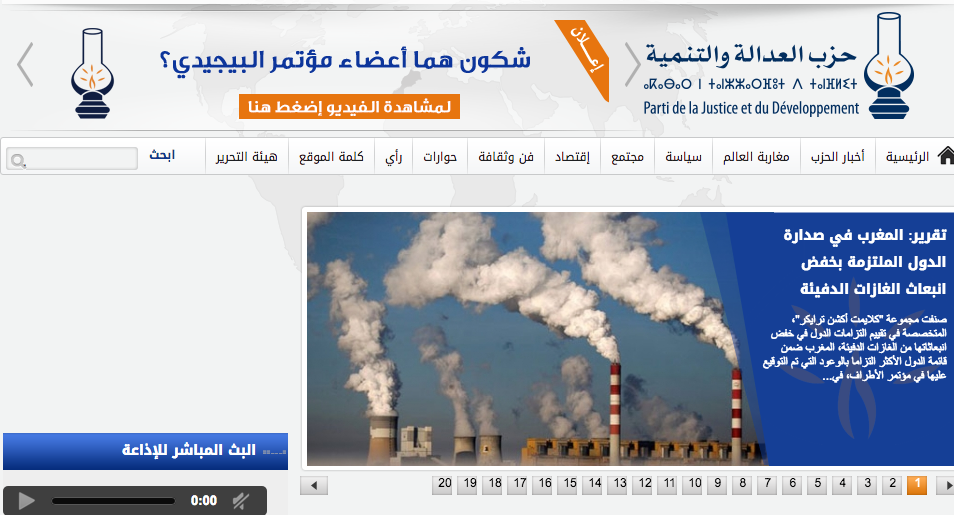The width and height of the screenshot is (954, 515).
Task: Click the banner arrow beside party logo
Action: click(632, 65)
